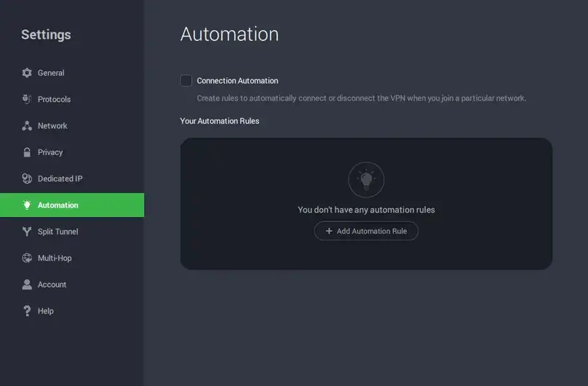Click the Network nodes icon

(27, 126)
